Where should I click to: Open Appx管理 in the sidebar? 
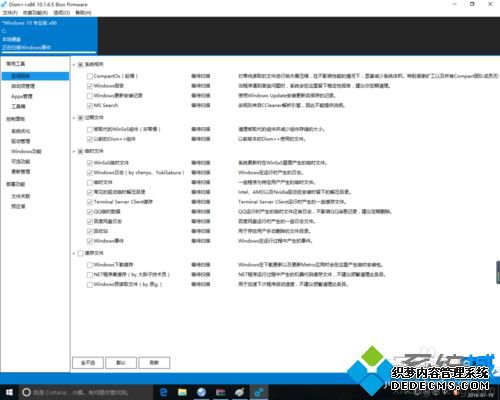tap(22, 96)
